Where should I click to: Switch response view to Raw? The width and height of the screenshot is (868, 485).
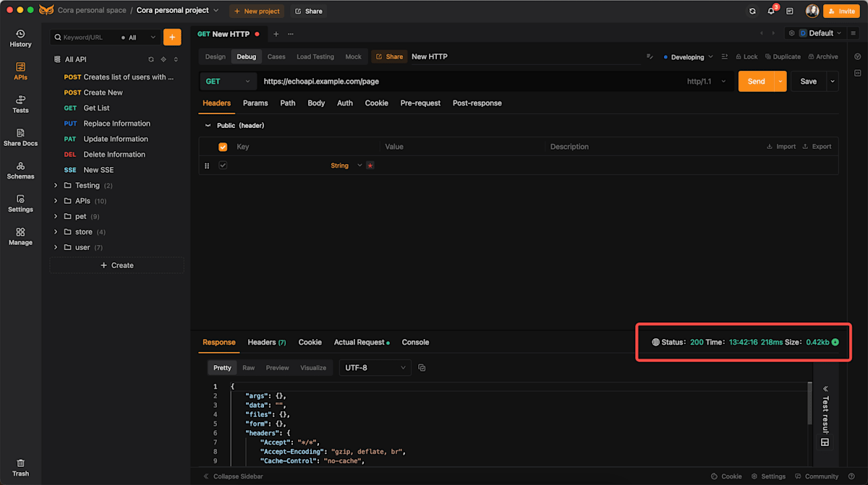click(x=248, y=368)
